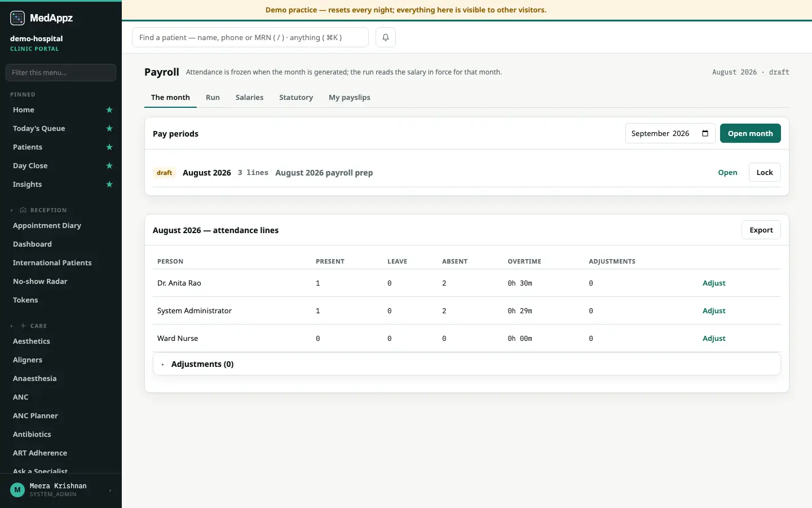Viewport: 812px width, 508px height.
Task: Click the draft status badge
Action: pyautogui.click(x=165, y=173)
